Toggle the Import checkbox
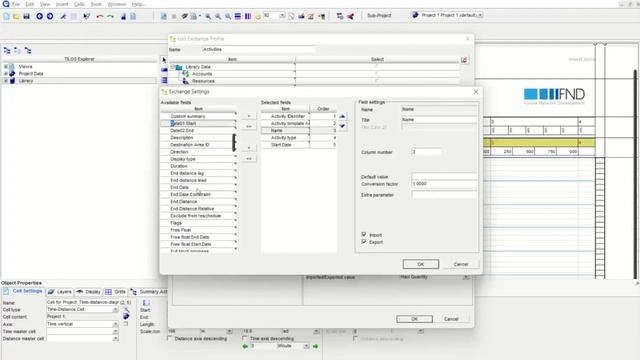 pos(364,235)
